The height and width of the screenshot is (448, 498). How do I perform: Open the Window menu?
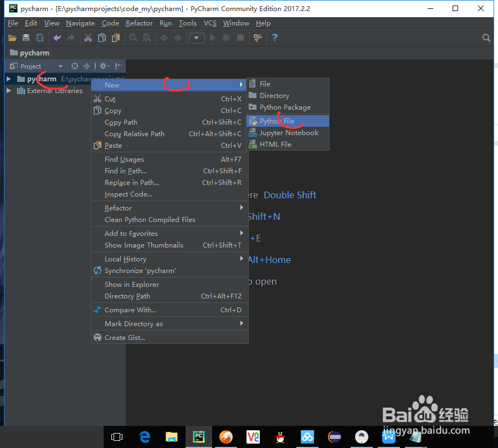(x=236, y=23)
